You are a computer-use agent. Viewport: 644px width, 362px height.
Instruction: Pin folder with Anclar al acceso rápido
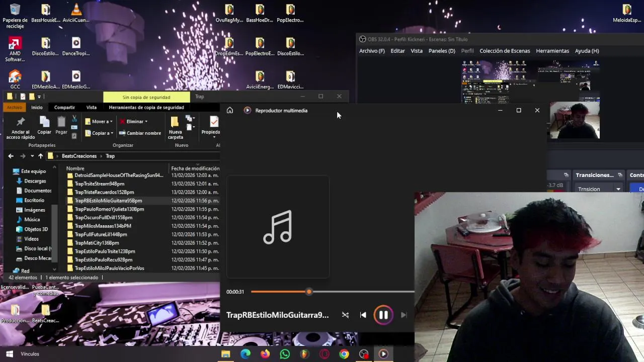tap(21, 128)
